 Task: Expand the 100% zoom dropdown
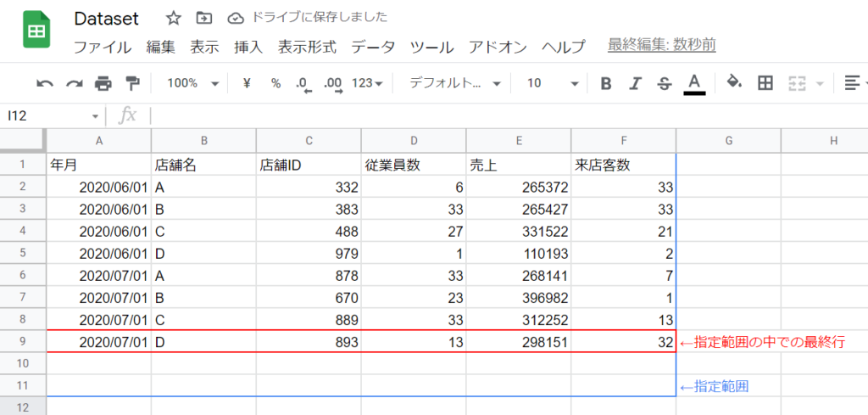(192, 83)
